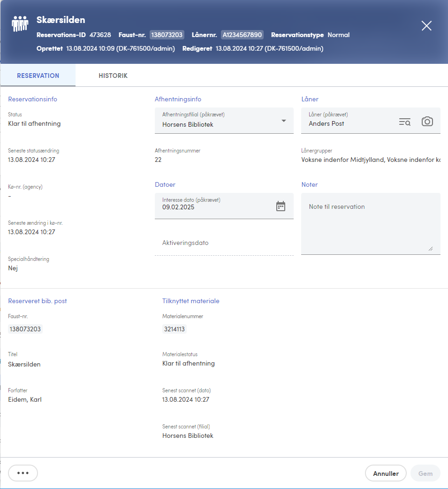Open borrower search list icon
Image resolution: width=448 pixels, height=489 pixels.
click(x=405, y=122)
